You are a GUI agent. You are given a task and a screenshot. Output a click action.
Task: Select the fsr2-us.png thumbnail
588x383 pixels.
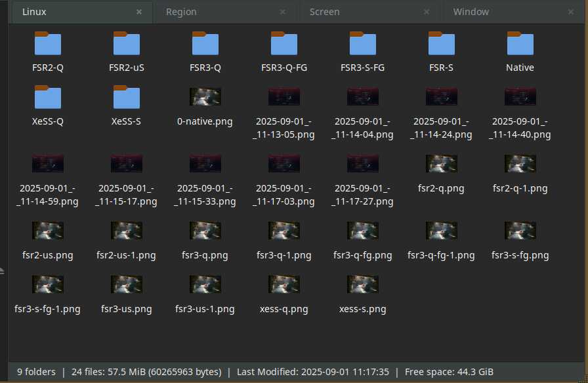click(48, 230)
